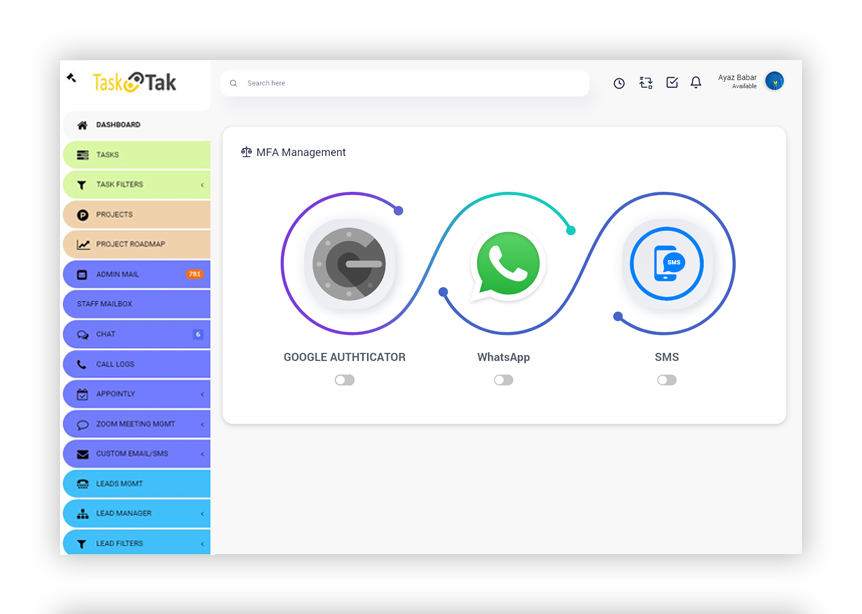The height and width of the screenshot is (614, 862).
Task: Expand Appointly submenu chevron
Action: click(202, 394)
